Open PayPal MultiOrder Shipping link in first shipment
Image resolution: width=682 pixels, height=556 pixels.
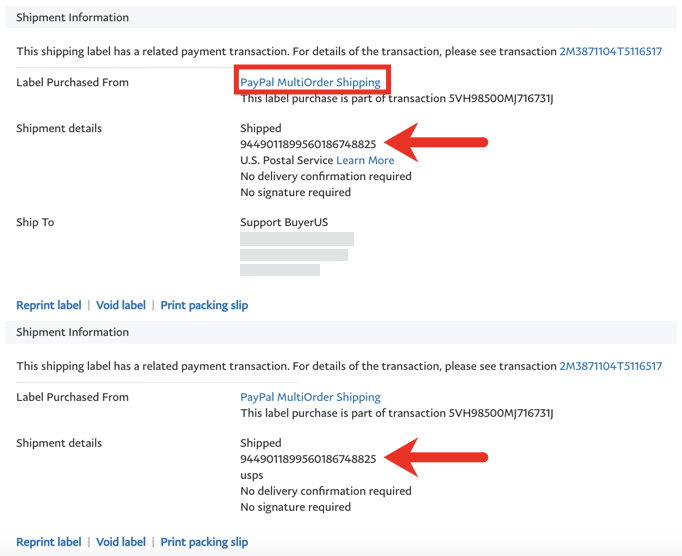point(310,82)
